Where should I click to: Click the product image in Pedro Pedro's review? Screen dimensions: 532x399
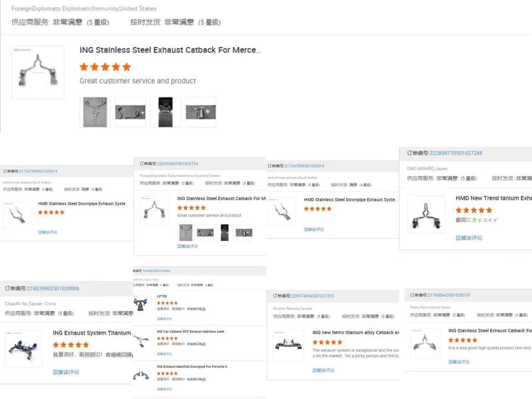pyautogui.click(x=425, y=342)
